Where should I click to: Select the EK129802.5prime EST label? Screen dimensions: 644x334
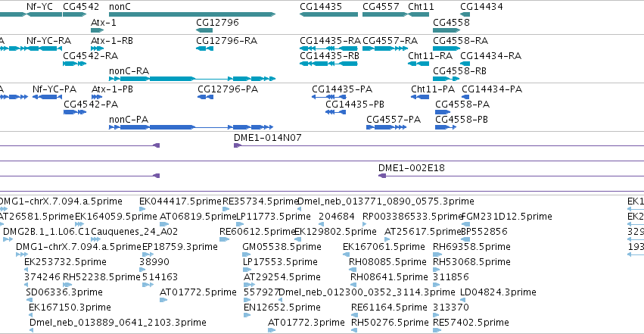[x=335, y=232]
